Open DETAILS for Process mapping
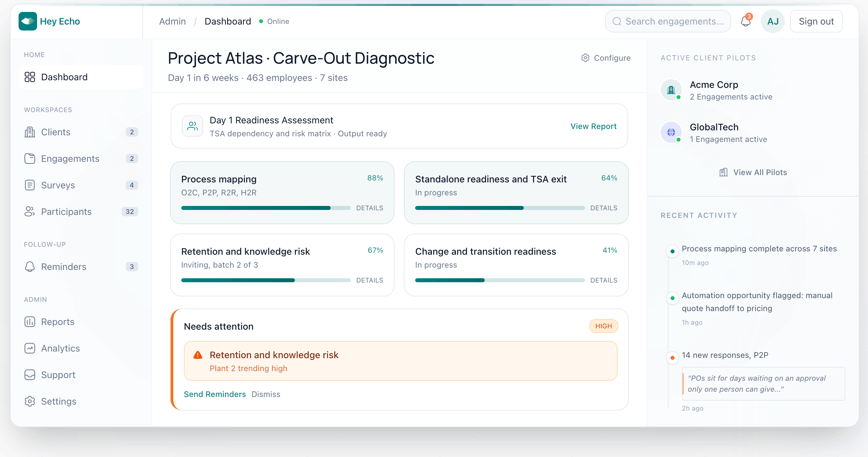868x457 pixels. [x=369, y=208]
